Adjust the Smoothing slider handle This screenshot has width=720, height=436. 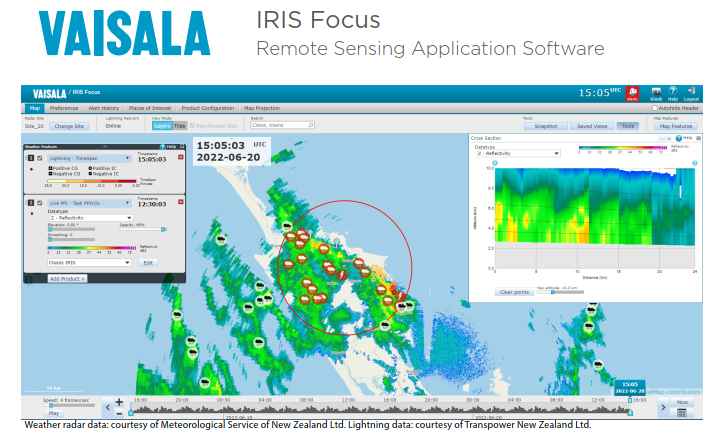(50, 239)
